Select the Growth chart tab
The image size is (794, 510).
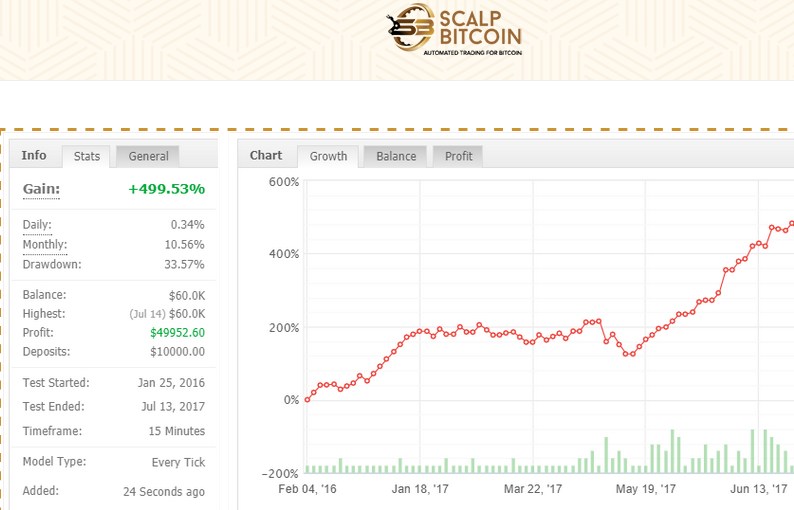point(328,156)
